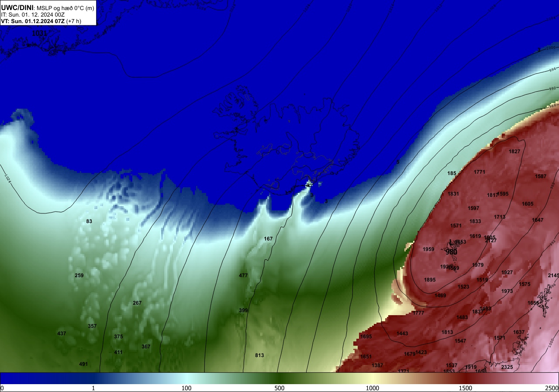Image resolution: width=559 pixels, height=392 pixels.
Task: Click the height value 83
Action: 89,221
